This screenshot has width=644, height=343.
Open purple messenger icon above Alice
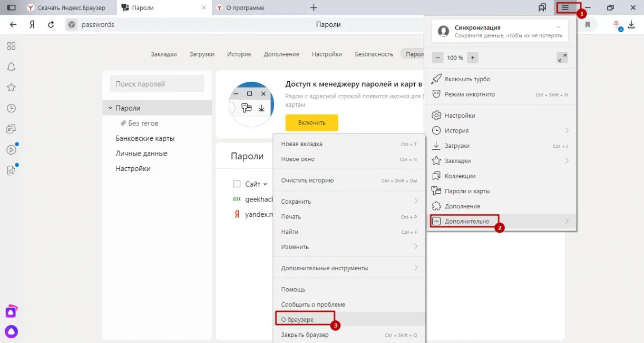pos(11,311)
